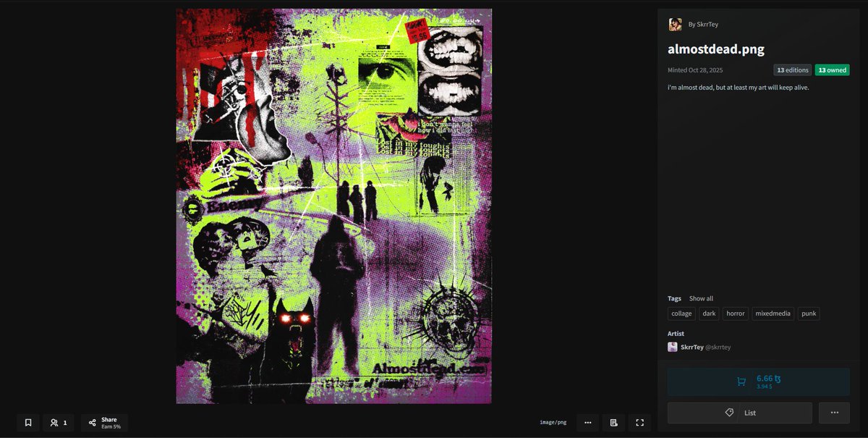
Task: Enter fullscreen view of the artwork
Action: click(639, 423)
